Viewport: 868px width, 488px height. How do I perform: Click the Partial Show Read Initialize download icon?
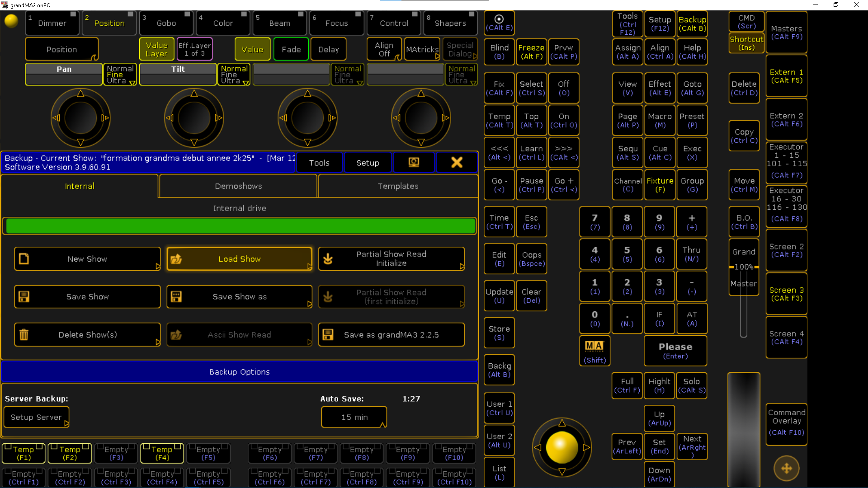328,259
